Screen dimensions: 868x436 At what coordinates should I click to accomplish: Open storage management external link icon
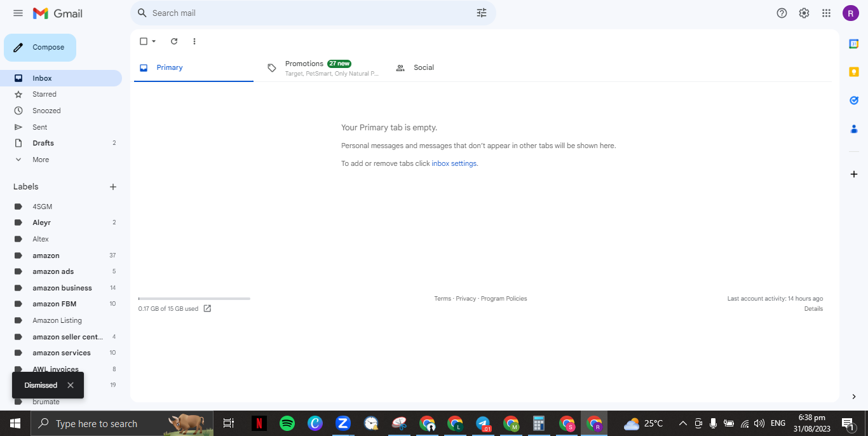207,309
